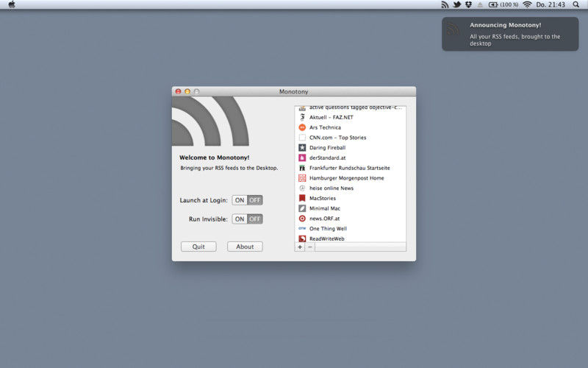Image resolution: width=588 pixels, height=368 pixels.
Task: Click the MacStories bookmark icon
Action: (302, 198)
